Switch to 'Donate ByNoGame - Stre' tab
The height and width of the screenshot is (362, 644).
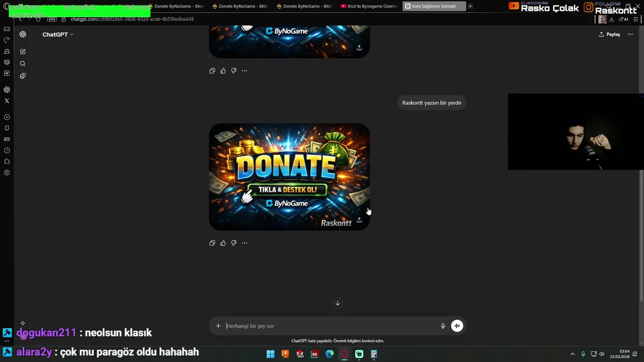(176, 7)
